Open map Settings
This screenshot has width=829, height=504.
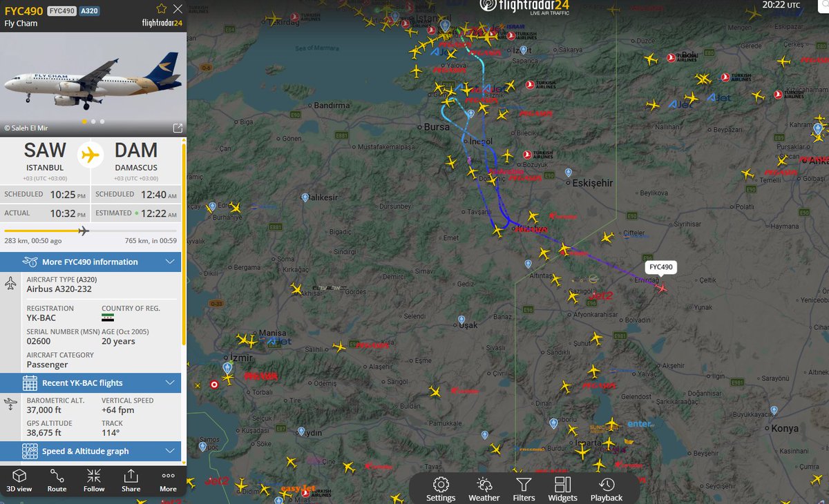pos(441,489)
